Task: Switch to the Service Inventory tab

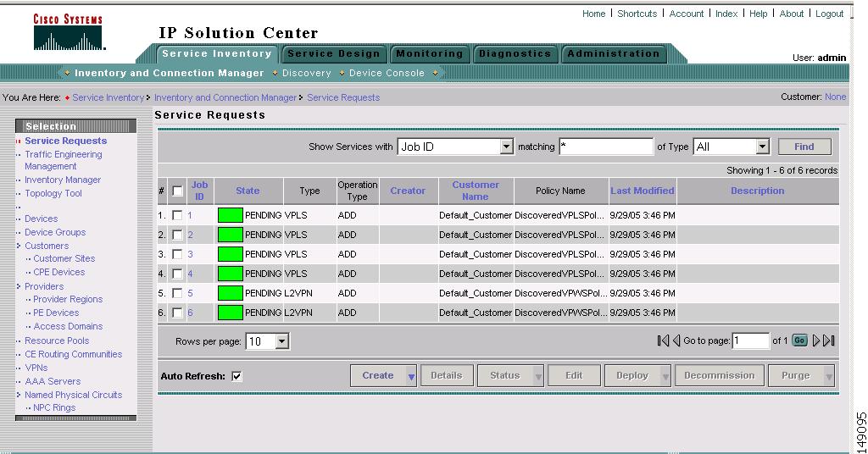Action: (x=216, y=53)
